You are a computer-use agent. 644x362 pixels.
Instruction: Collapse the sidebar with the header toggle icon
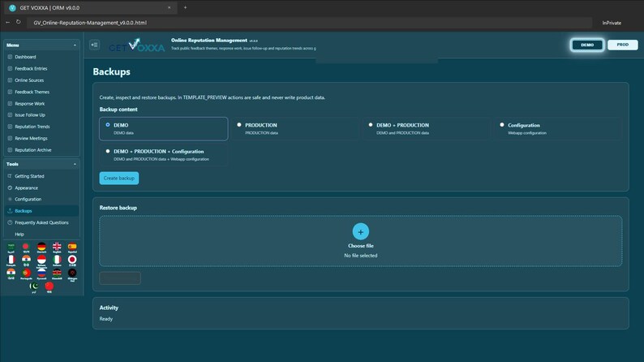[94, 45]
